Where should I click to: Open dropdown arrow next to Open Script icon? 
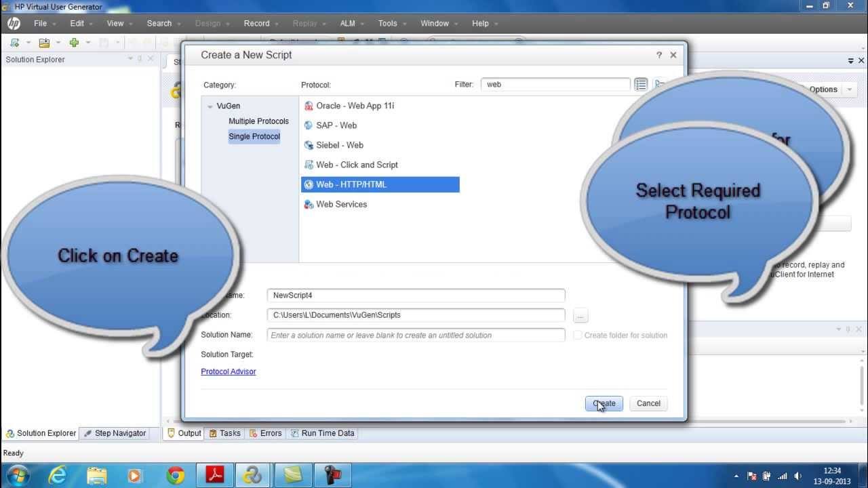pyautogui.click(x=58, y=43)
